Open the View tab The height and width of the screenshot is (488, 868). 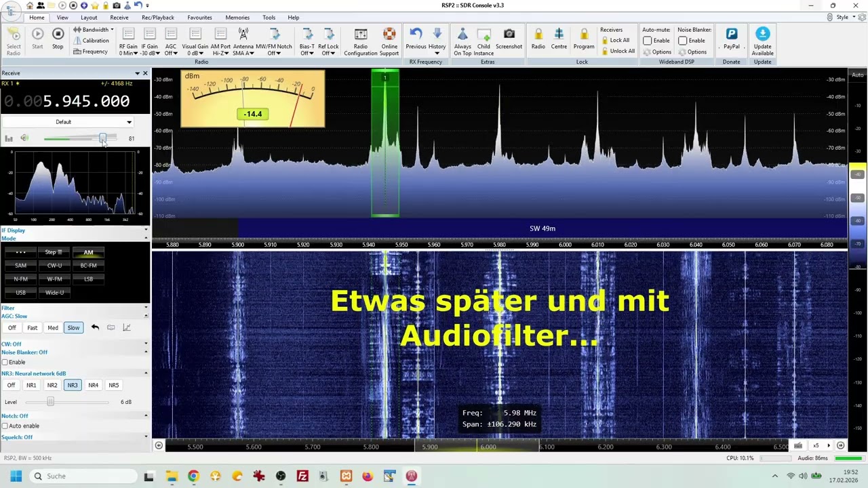[x=62, y=18]
